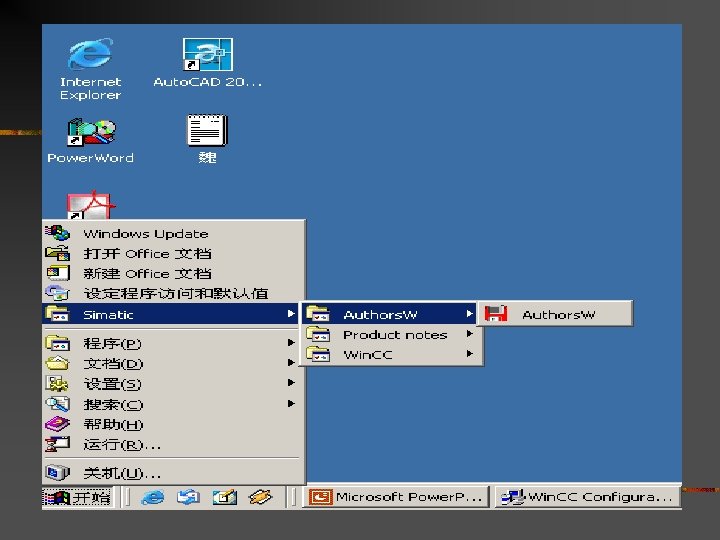This screenshot has width=720, height=540.
Task: Click the 关机 shutdown monitor icon
Action: coord(57,472)
